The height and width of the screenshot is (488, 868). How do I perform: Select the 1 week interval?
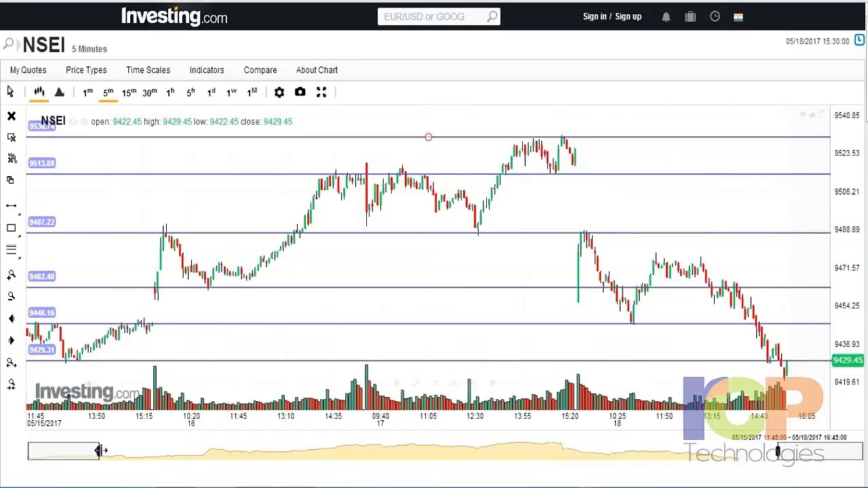(x=231, y=92)
